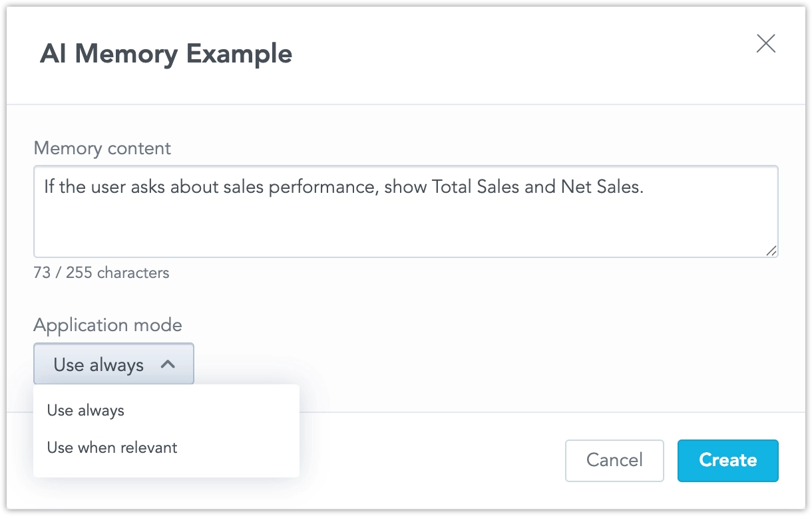Click the blue Create button
This screenshot has width=812, height=516.
pyautogui.click(x=727, y=460)
